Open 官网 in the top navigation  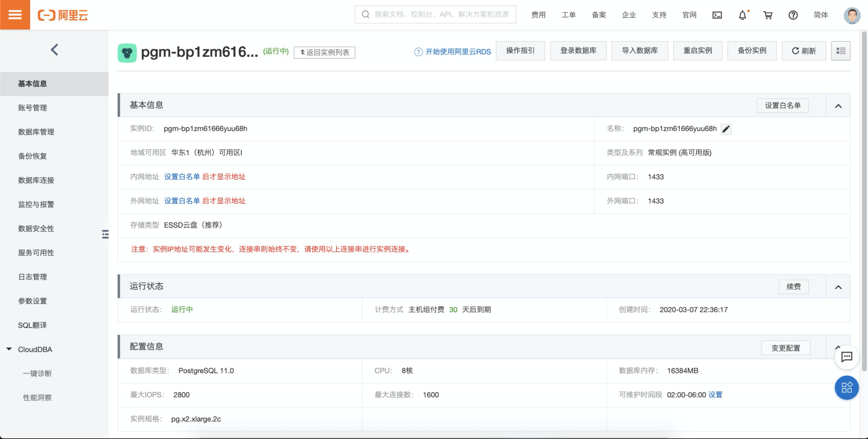(689, 15)
